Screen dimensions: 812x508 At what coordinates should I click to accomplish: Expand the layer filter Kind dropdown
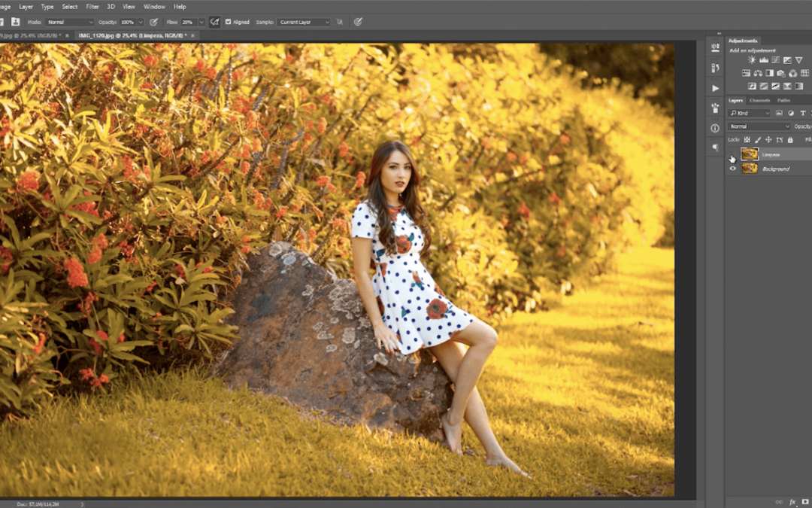(x=750, y=113)
